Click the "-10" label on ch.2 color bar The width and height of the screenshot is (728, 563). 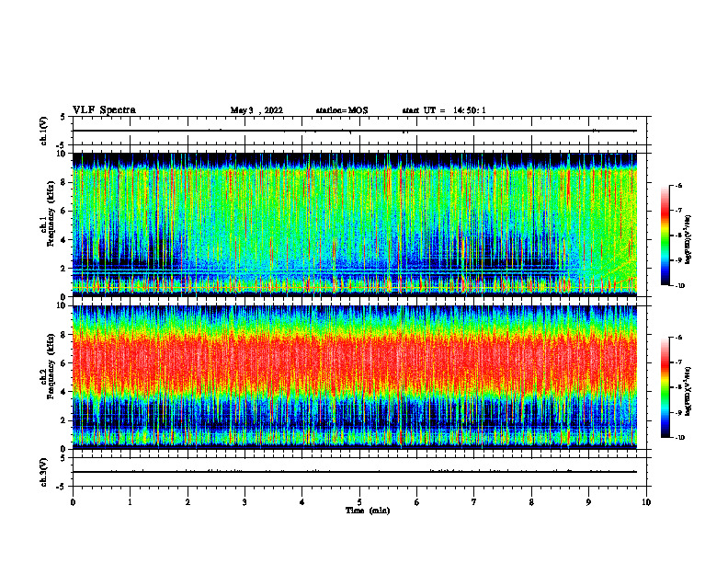click(679, 438)
